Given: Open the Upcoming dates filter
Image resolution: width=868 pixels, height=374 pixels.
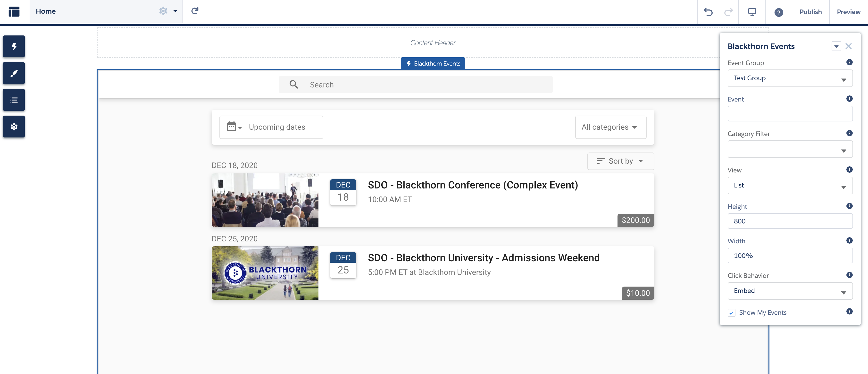Looking at the screenshot, I should [x=271, y=127].
